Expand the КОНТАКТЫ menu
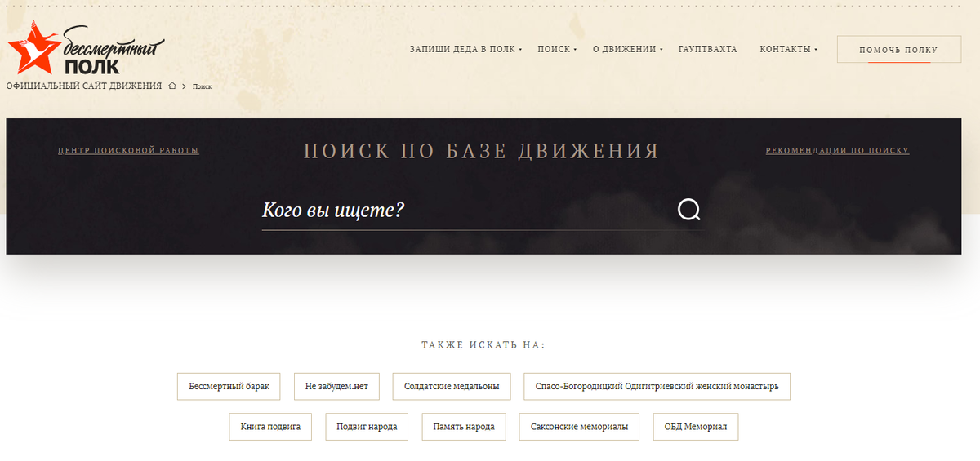The height and width of the screenshot is (461, 980). [788, 49]
